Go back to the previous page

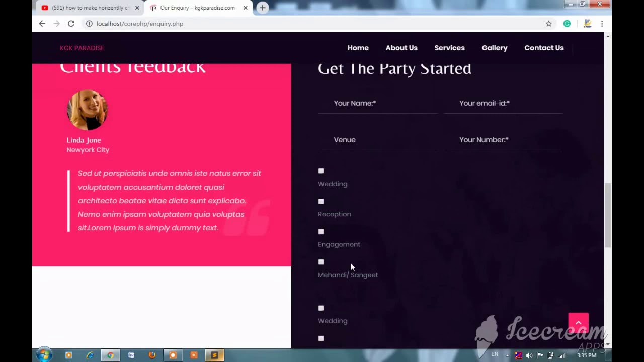point(42,24)
